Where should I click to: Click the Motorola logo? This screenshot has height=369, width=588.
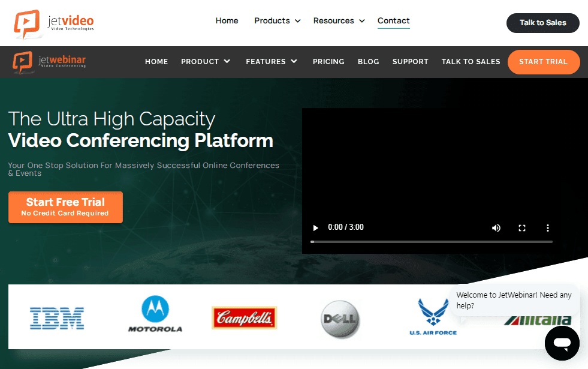pos(155,314)
